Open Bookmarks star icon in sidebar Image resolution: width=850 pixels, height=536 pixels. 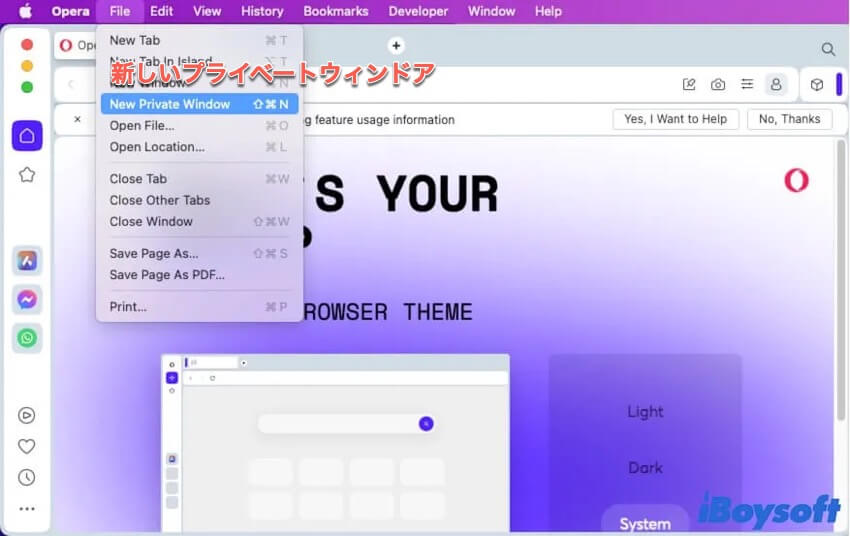coord(27,175)
